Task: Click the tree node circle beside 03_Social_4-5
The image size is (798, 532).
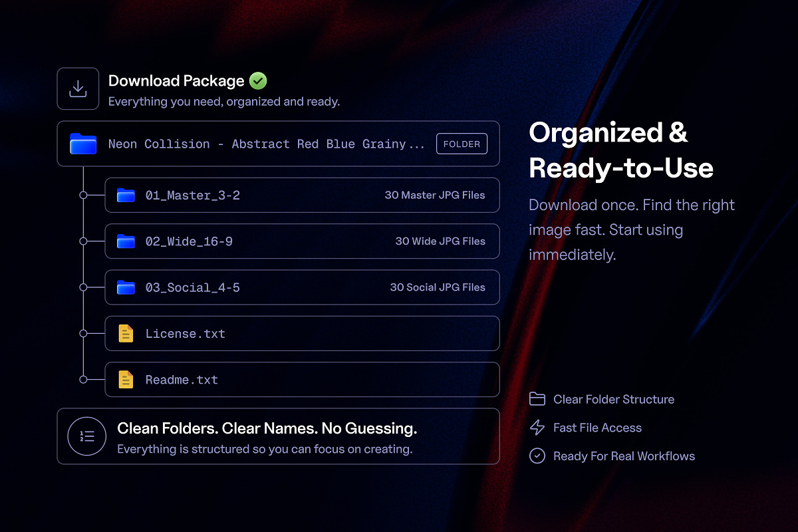Action: point(83,287)
